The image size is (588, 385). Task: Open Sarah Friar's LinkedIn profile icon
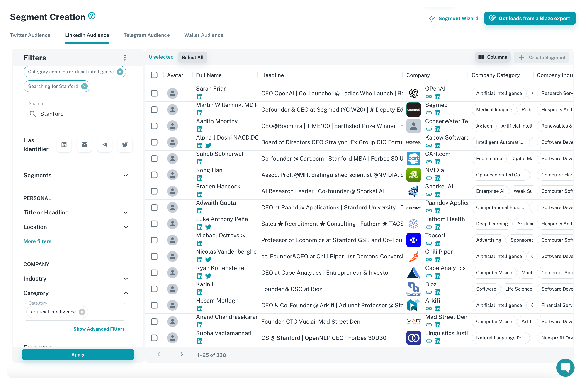click(x=200, y=96)
